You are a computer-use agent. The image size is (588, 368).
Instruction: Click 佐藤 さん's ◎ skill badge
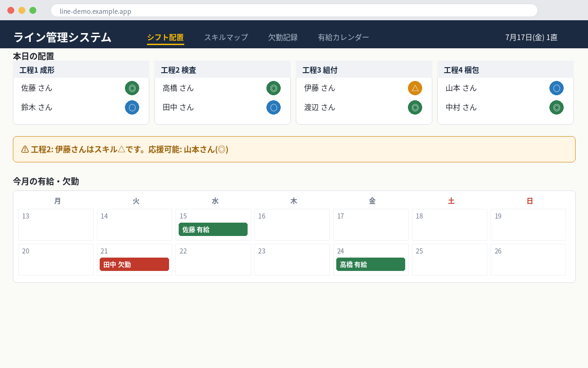click(x=132, y=88)
